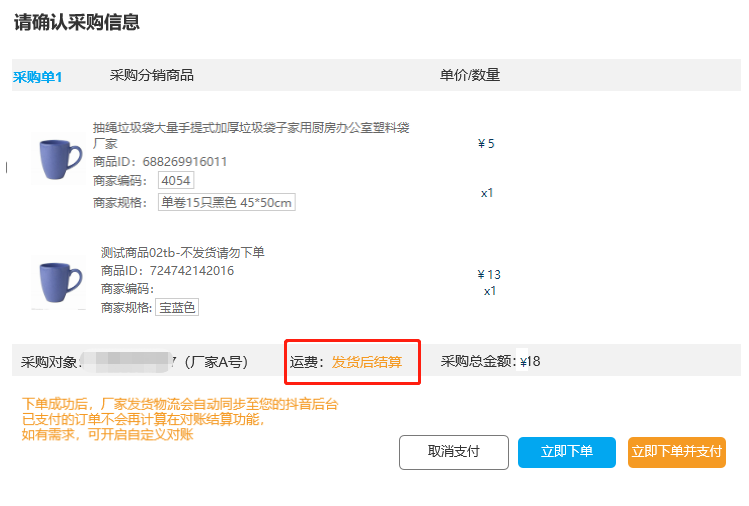Image resolution: width=749 pixels, height=506 pixels.
Task: Click the spec box 单卷15只黑色 45*50cm
Action: tap(226, 202)
